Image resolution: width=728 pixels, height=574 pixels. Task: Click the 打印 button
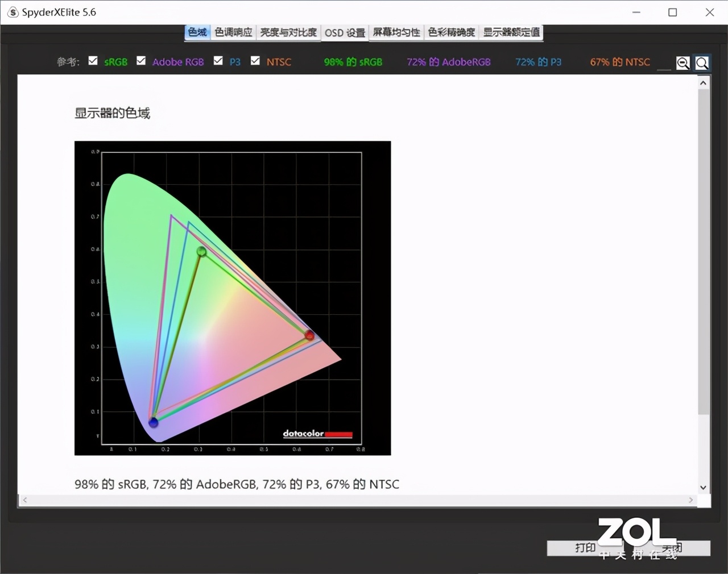pyautogui.click(x=585, y=548)
